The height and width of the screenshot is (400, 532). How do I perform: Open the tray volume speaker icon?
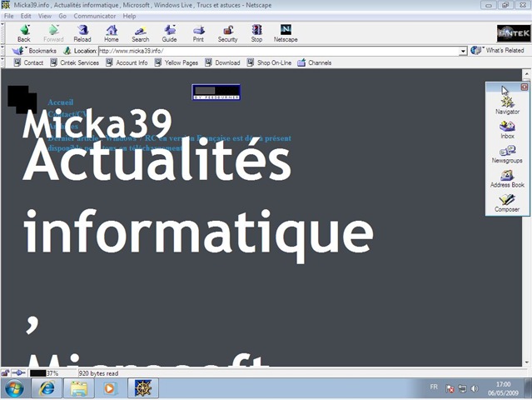(475, 389)
